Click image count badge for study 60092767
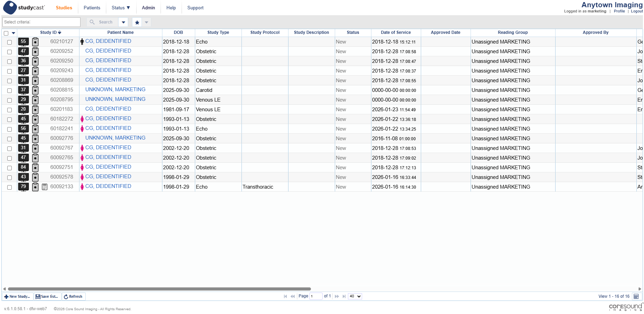Screen dimensions: 644x314 click(23, 148)
